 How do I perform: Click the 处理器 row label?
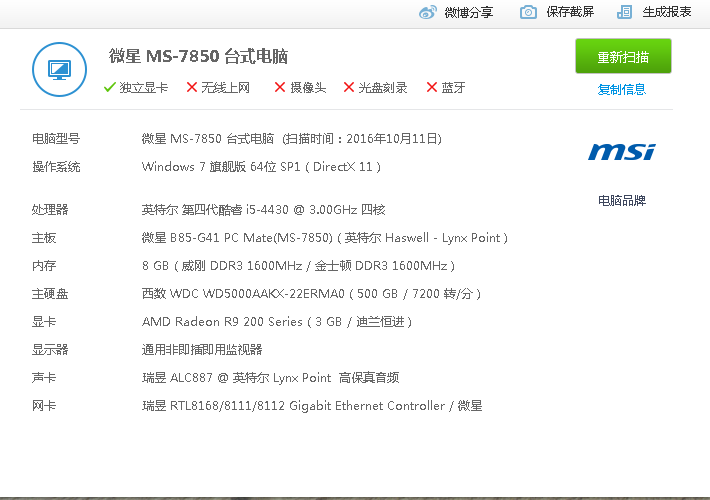[50, 209]
